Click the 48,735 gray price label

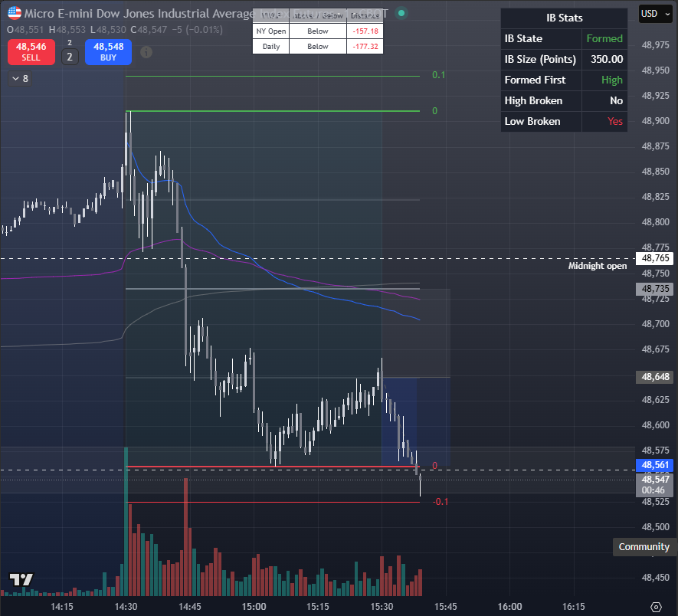(655, 289)
